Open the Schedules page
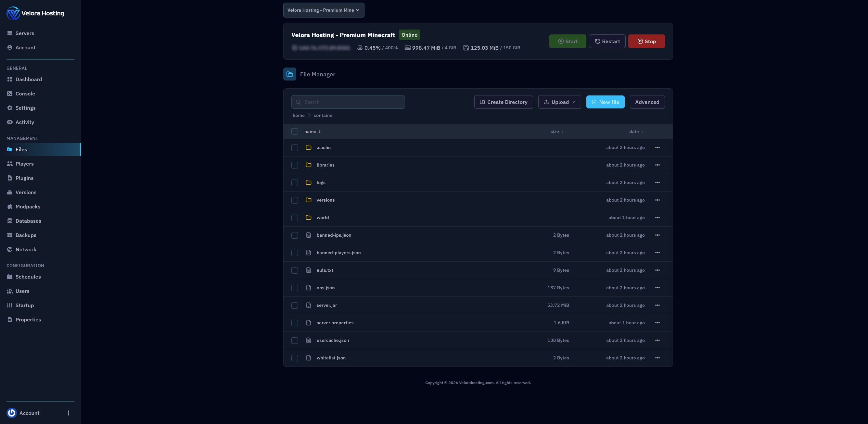This screenshot has height=424, width=868. (x=28, y=277)
